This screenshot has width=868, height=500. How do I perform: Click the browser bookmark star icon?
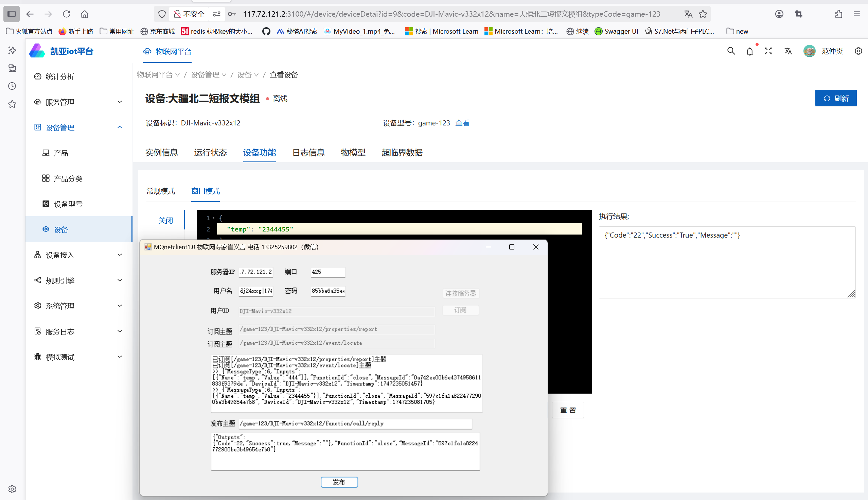(x=703, y=14)
